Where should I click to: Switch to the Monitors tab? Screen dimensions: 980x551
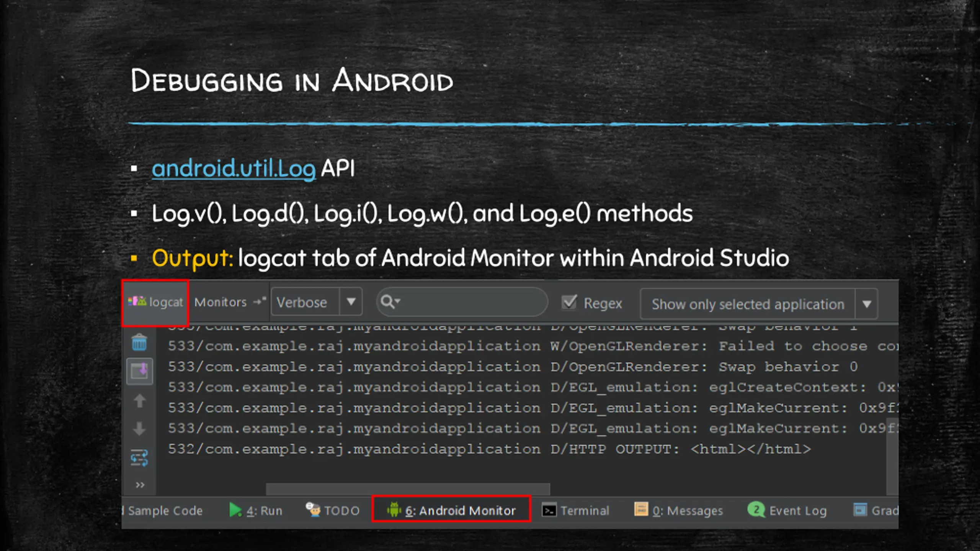220,302
